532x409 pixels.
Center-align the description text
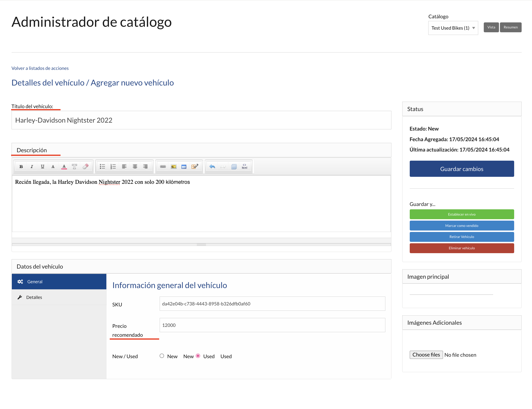pyautogui.click(x=135, y=167)
